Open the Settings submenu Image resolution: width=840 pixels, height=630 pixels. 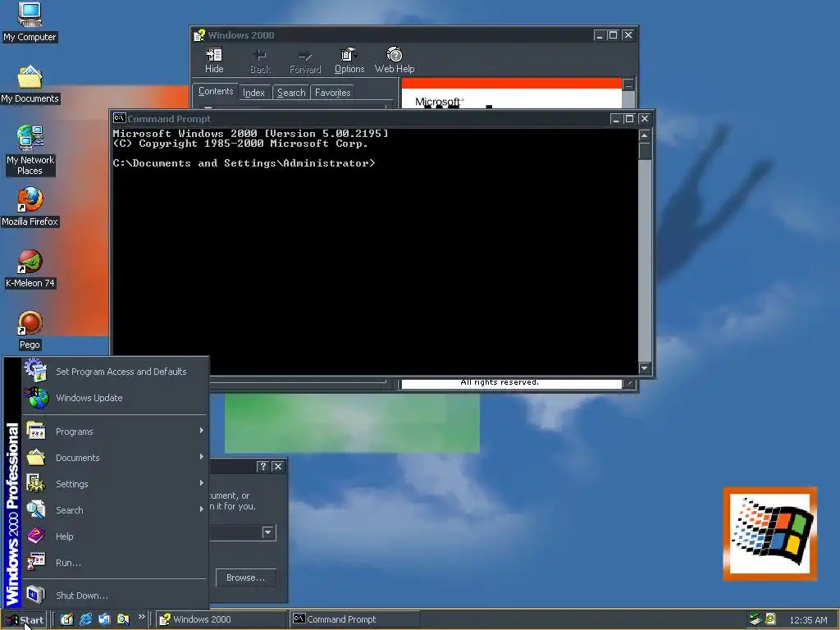click(115, 484)
